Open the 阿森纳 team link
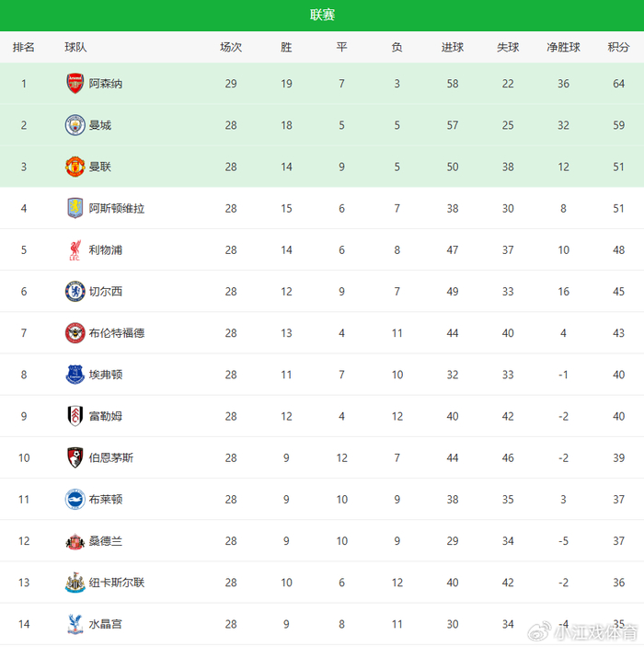644x647 pixels. tap(106, 84)
